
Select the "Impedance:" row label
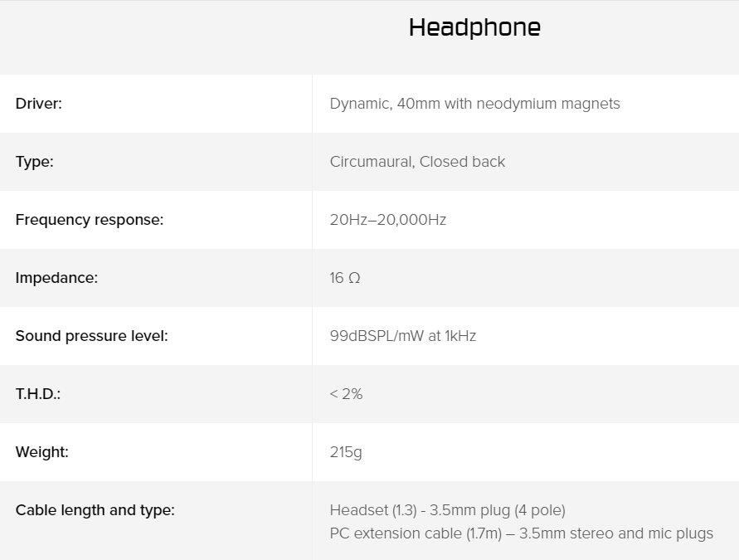56,278
